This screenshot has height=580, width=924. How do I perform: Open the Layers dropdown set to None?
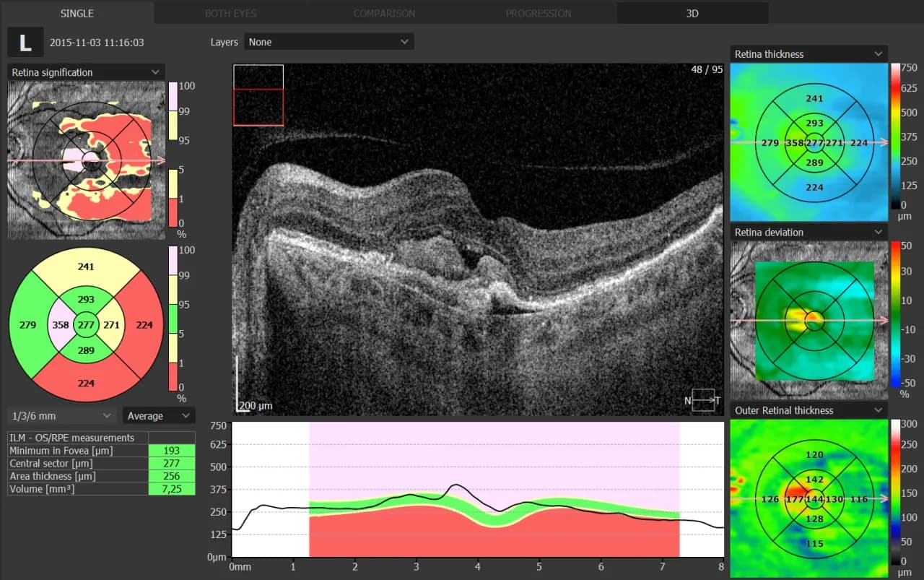pyautogui.click(x=329, y=42)
